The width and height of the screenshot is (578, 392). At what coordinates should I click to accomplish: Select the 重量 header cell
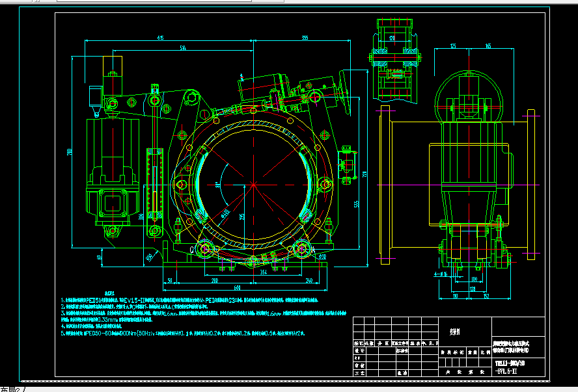pyautogui.click(x=473, y=352)
